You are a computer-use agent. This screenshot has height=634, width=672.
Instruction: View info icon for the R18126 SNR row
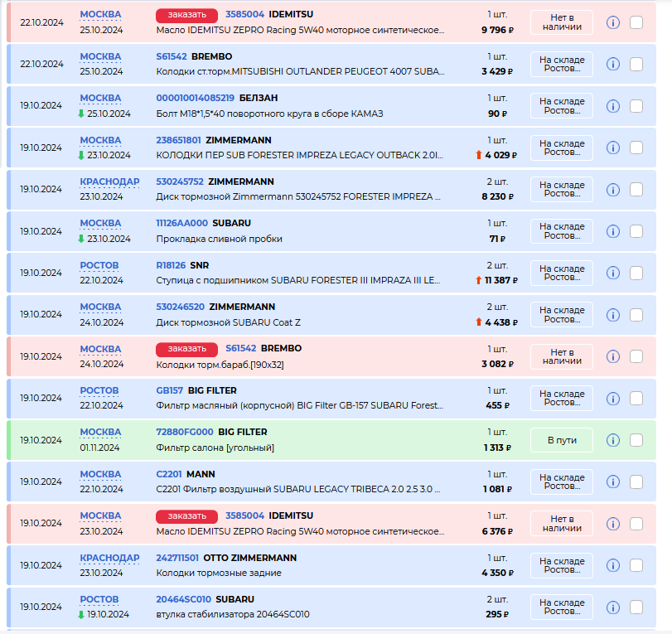(x=613, y=273)
